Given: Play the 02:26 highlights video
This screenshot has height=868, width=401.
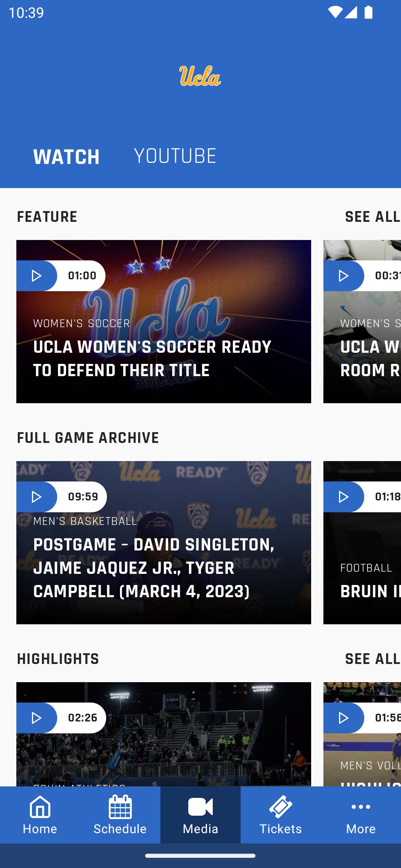Looking at the screenshot, I should coord(36,718).
